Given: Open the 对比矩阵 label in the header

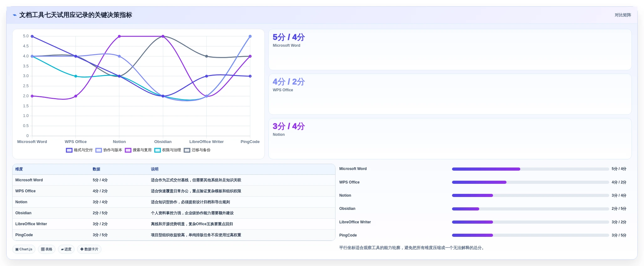Looking at the screenshot, I should 623,15.
